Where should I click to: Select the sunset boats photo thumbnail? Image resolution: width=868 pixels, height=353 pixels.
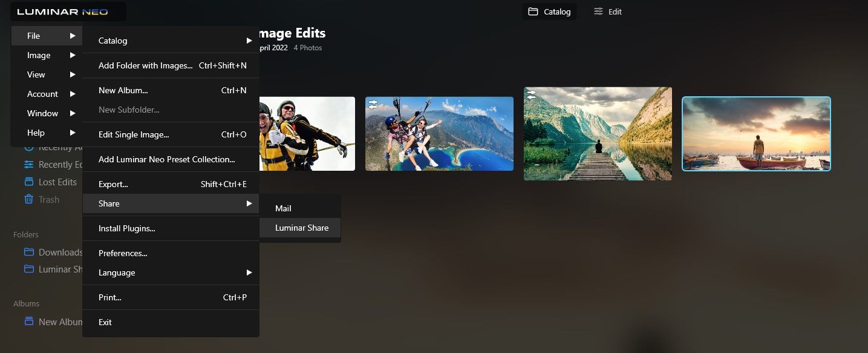coord(756,133)
